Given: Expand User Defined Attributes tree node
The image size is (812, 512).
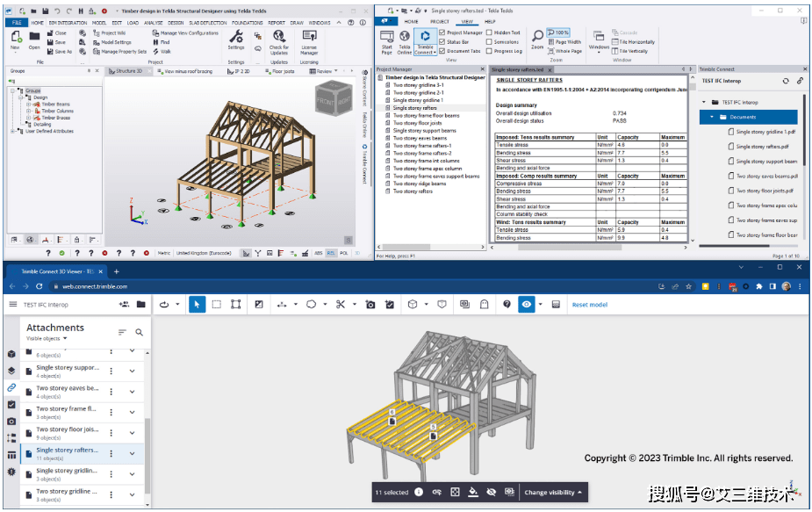Looking at the screenshot, I should pos(12,131).
